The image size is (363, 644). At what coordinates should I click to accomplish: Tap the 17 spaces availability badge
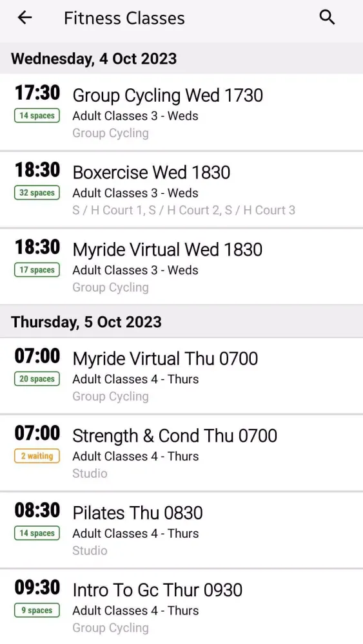click(x=37, y=270)
